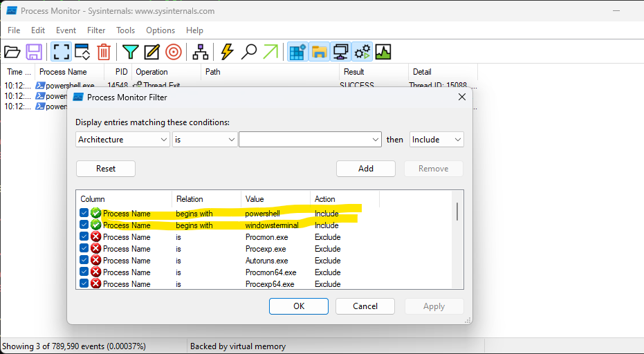Open the Include action dropdown

coord(436,140)
